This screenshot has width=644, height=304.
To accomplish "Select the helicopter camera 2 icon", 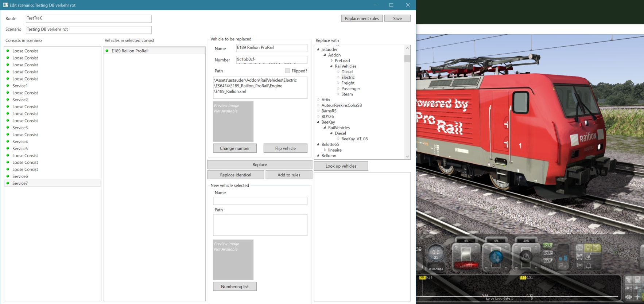I will click(637, 288).
